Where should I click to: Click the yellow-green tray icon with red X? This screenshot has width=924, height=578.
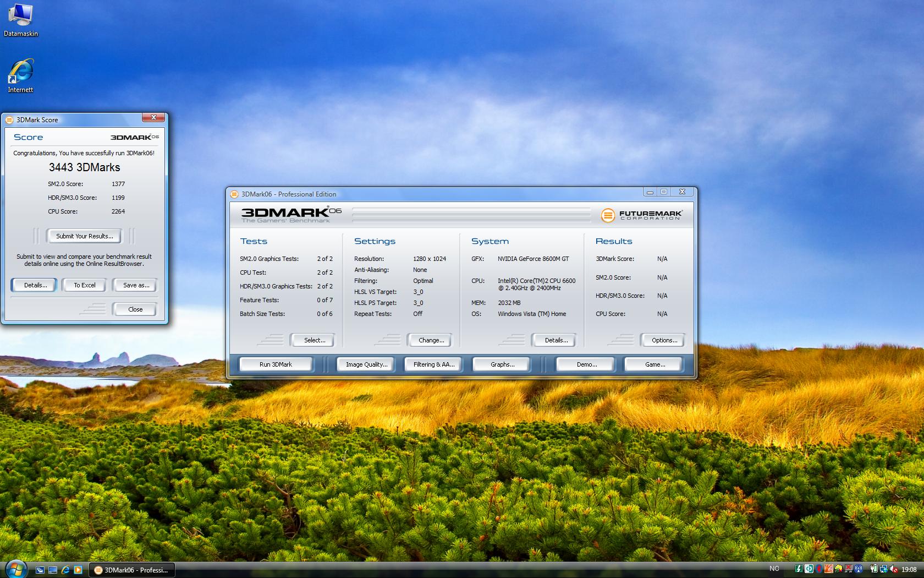point(839,569)
